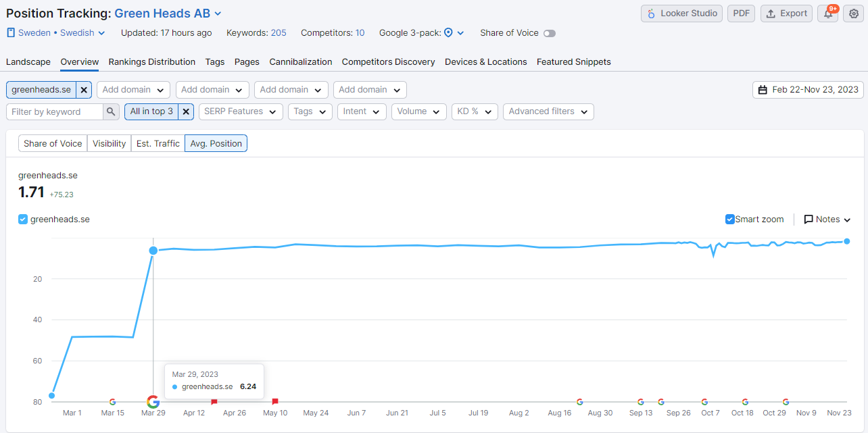Screen dimensions: 868x433
Task: Open the Tags tab
Action: [x=215, y=61]
